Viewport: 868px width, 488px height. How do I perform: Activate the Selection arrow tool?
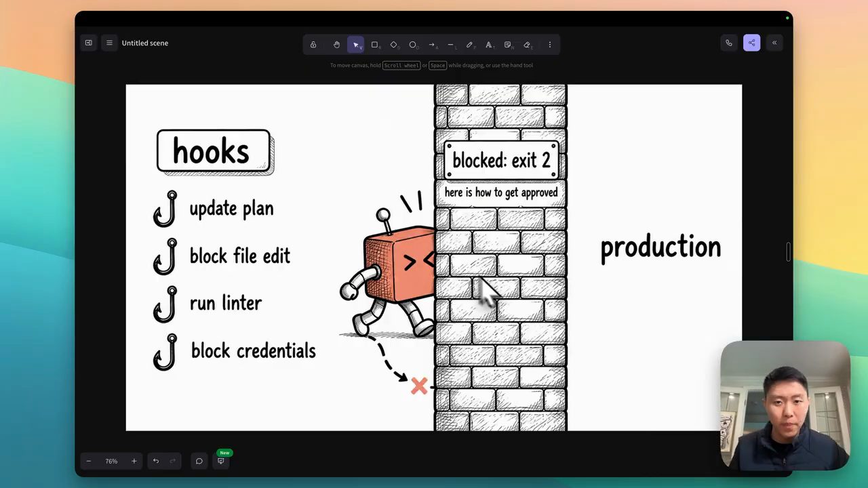click(355, 45)
